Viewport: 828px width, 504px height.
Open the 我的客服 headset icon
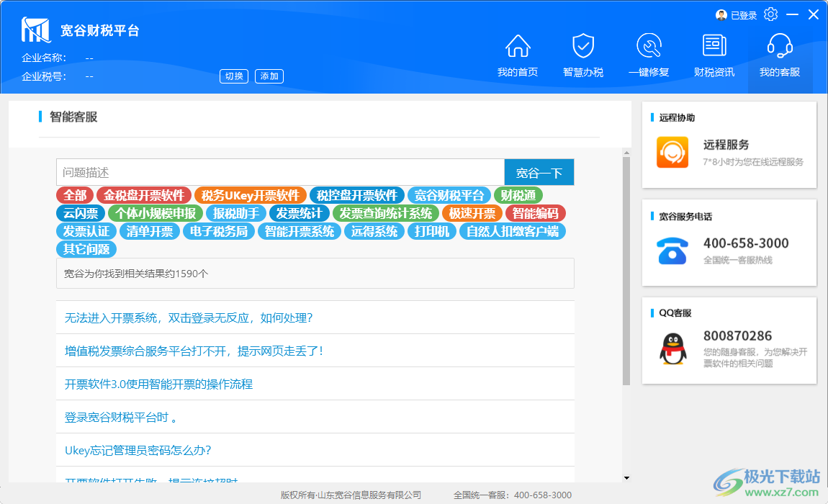point(780,45)
